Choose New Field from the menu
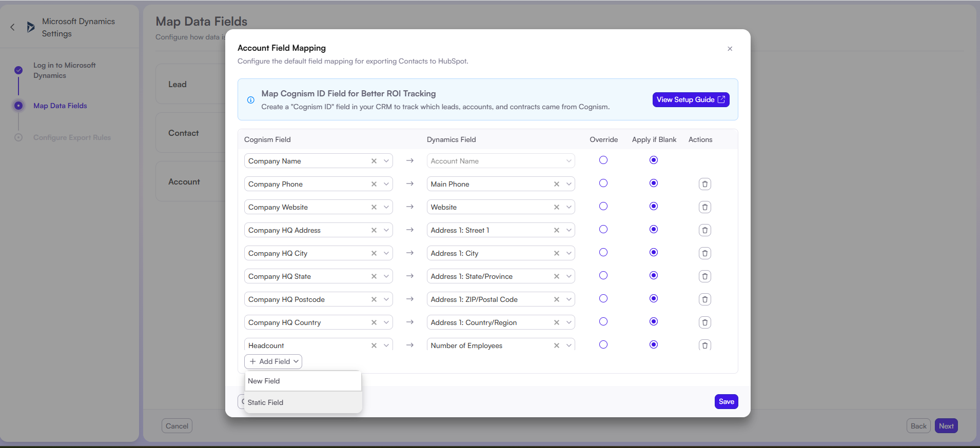Viewport: 980px width, 448px height. 303,381
